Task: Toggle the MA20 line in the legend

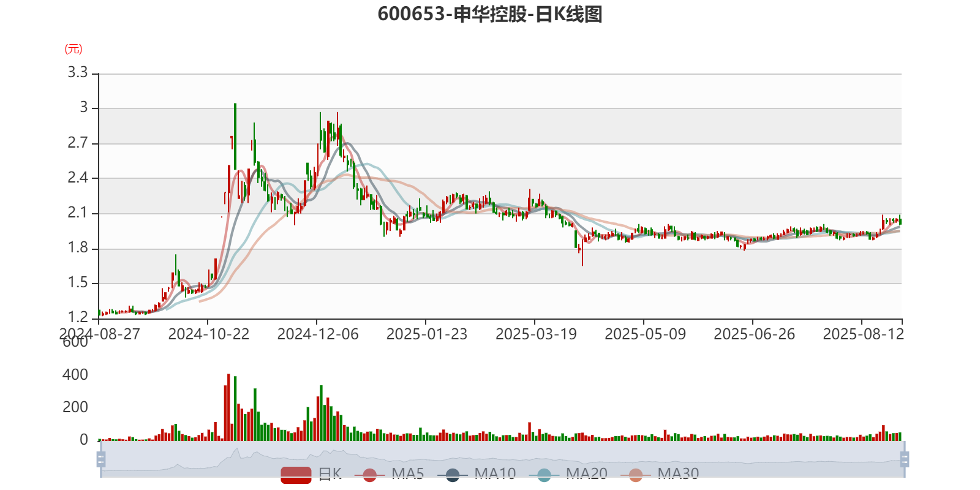Action: pos(568,474)
